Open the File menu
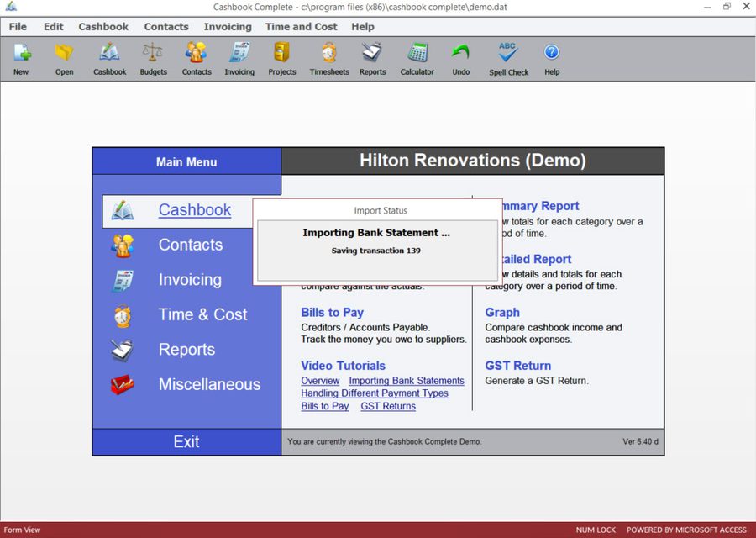 (x=18, y=27)
